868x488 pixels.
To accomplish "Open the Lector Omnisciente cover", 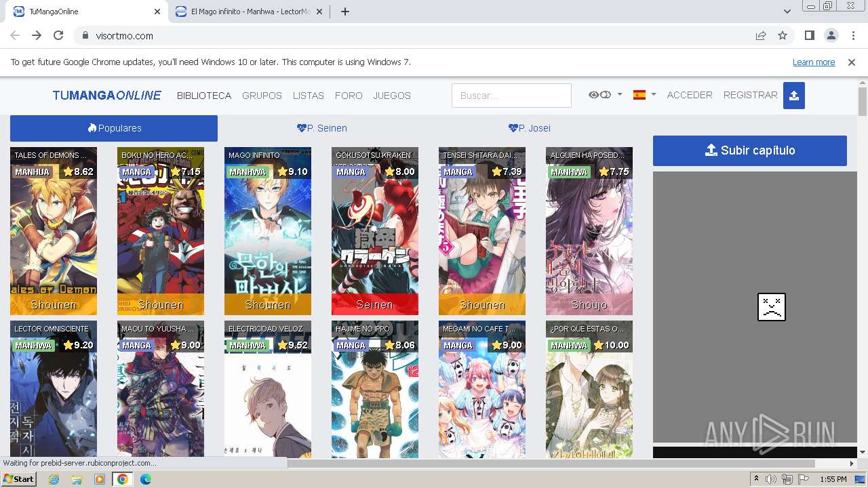I will 54,389.
